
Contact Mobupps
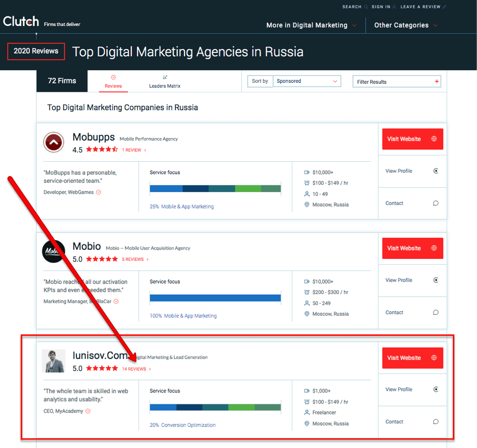pos(412,203)
